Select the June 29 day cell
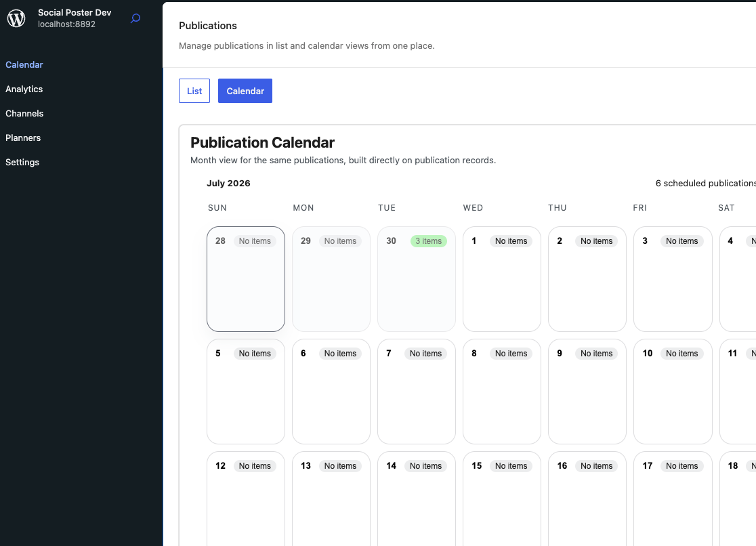This screenshot has height=546, width=756. click(x=331, y=279)
